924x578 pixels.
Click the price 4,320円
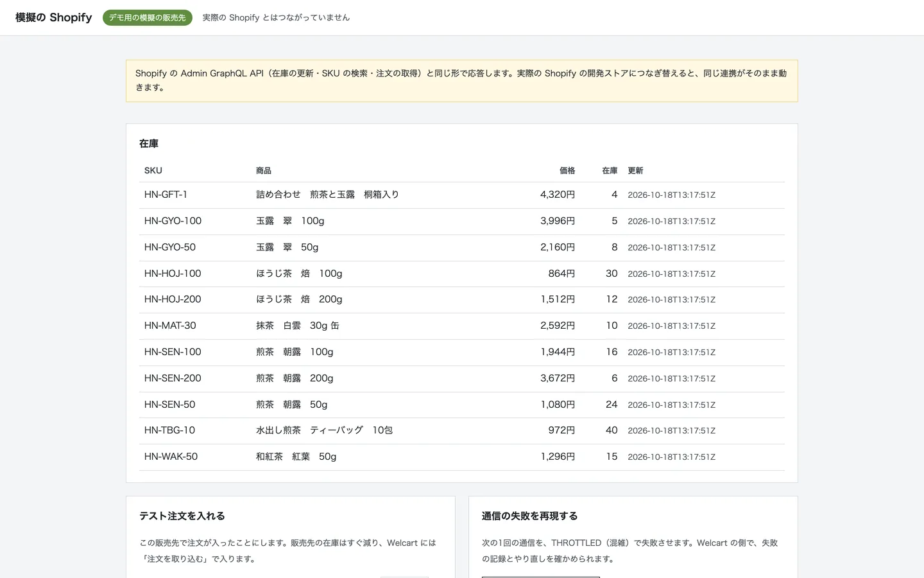coord(558,195)
